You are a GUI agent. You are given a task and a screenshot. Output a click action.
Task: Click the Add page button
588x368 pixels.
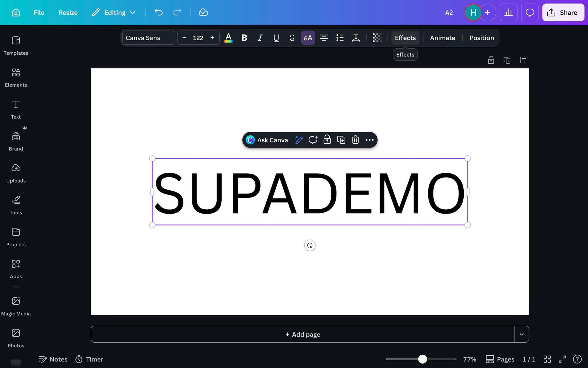(x=302, y=334)
